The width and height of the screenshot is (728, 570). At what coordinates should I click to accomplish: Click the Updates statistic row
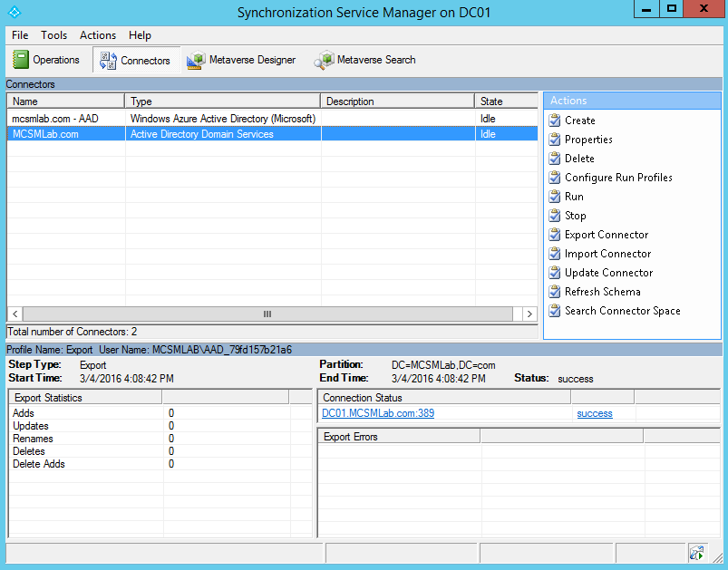click(x=160, y=426)
